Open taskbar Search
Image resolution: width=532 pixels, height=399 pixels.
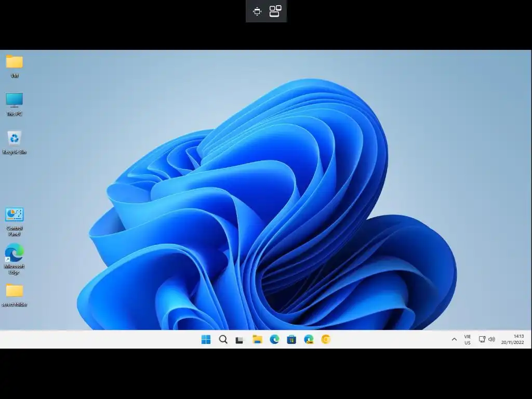coord(223,339)
